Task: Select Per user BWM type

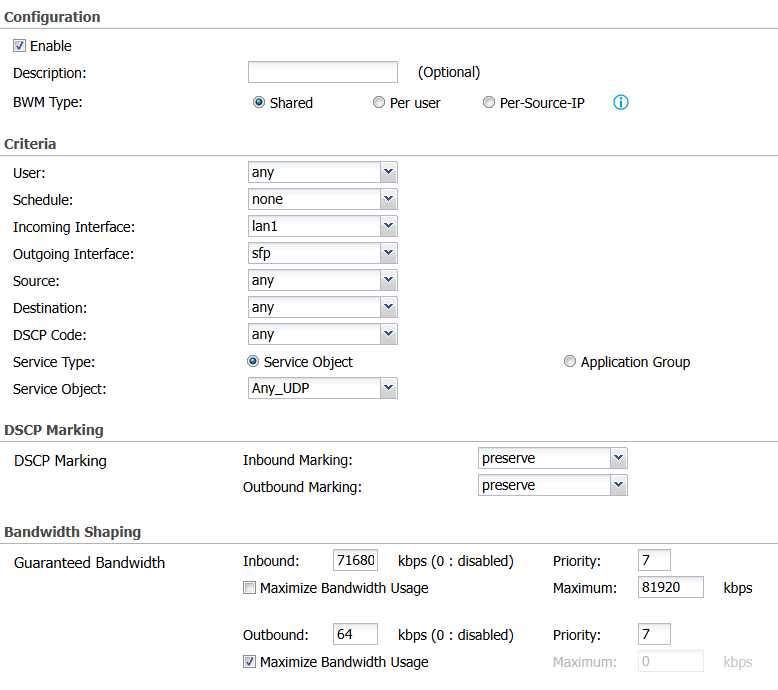Action: coord(379,102)
